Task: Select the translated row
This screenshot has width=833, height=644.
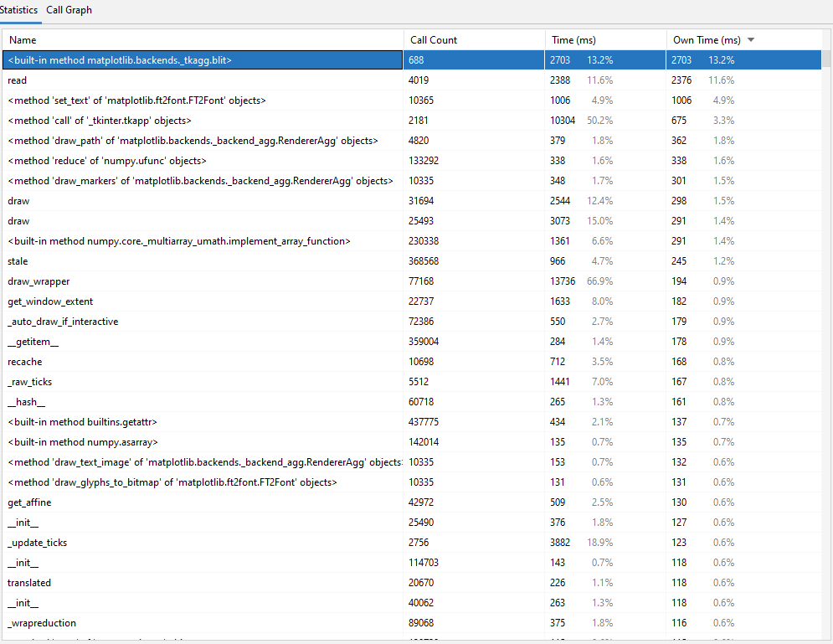Action: (412, 583)
